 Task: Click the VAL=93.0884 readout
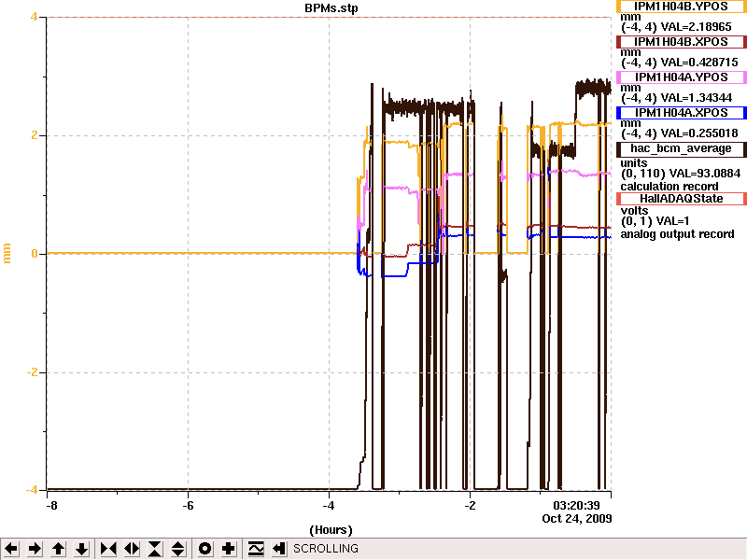coord(705,174)
